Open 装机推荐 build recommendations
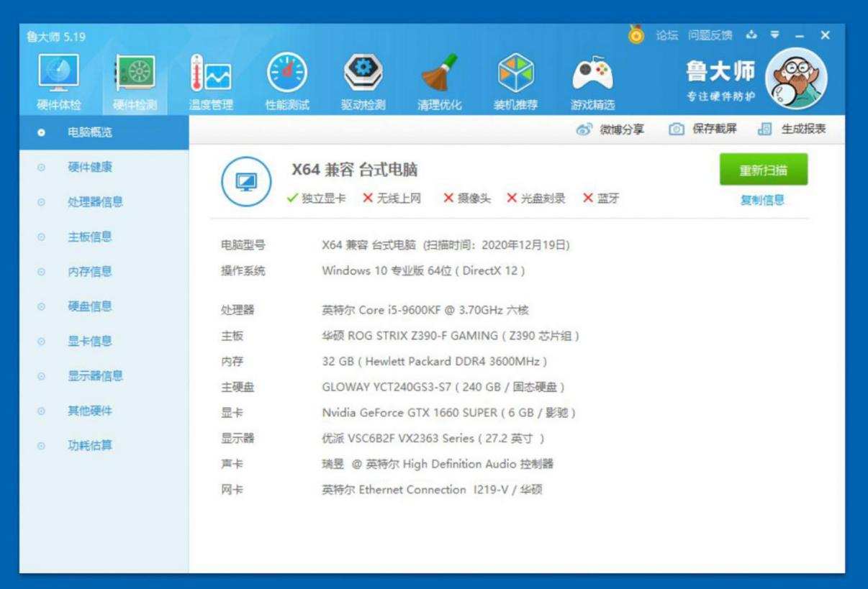 (x=516, y=81)
